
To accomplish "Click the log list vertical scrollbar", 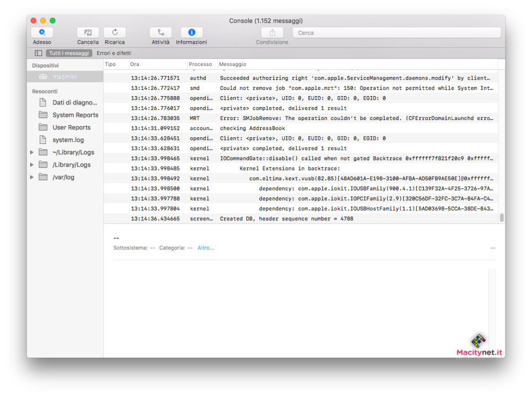I will [x=501, y=218].
